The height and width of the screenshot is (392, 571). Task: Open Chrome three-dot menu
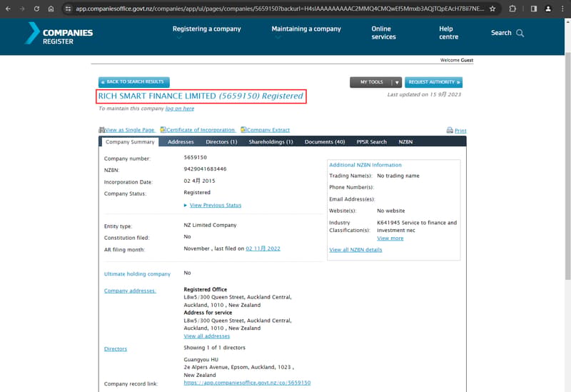pos(562,9)
